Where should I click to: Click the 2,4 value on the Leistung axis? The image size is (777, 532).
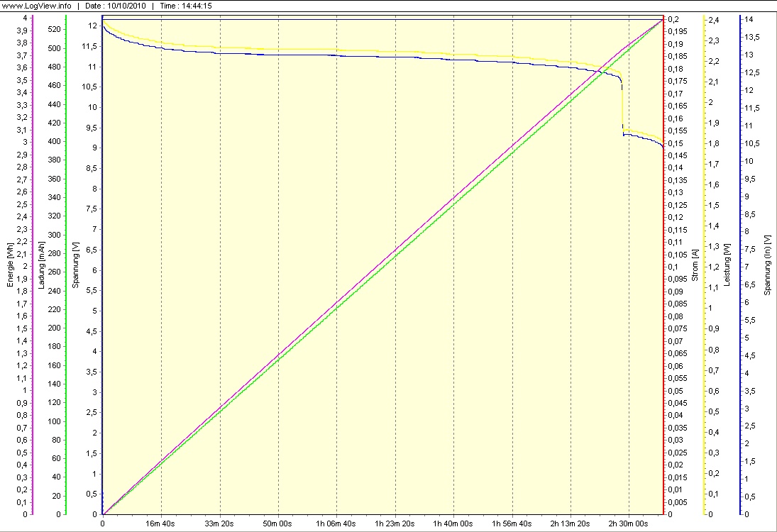click(714, 20)
